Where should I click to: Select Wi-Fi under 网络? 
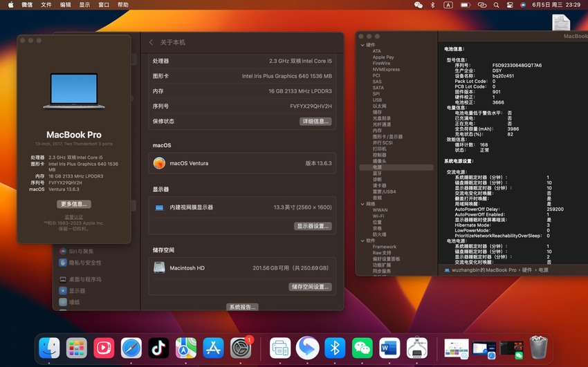pyautogui.click(x=378, y=216)
